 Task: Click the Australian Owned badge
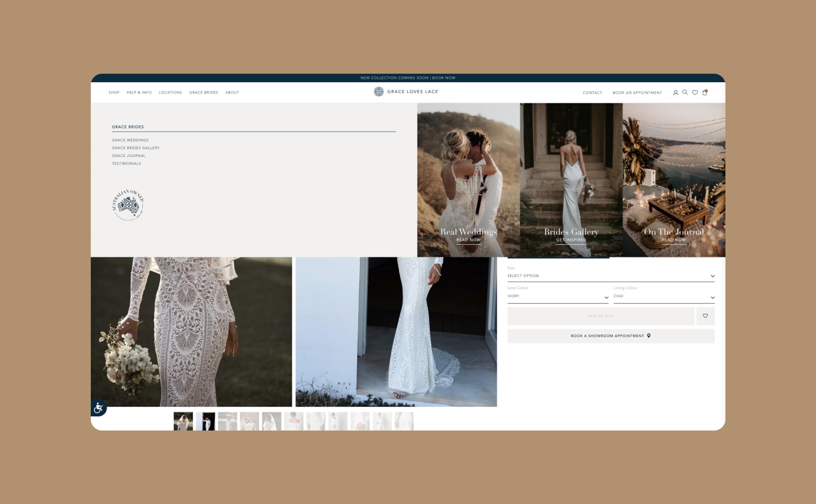pyautogui.click(x=128, y=205)
